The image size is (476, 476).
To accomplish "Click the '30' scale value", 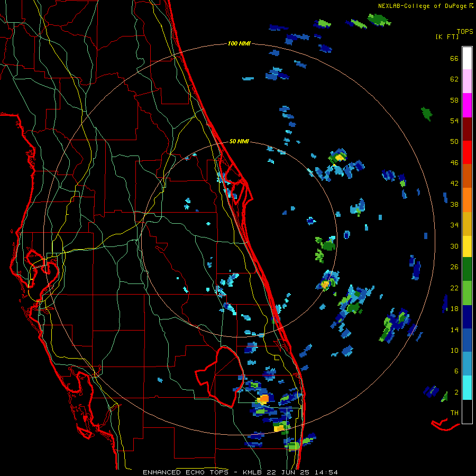I will [x=454, y=246].
